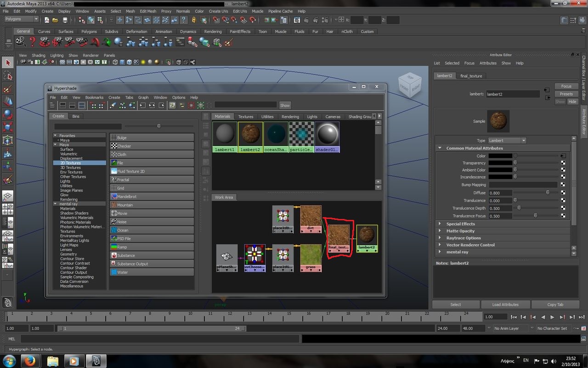
Task: Show output connections in Hypershade toolbar
Action: coord(161,105)
